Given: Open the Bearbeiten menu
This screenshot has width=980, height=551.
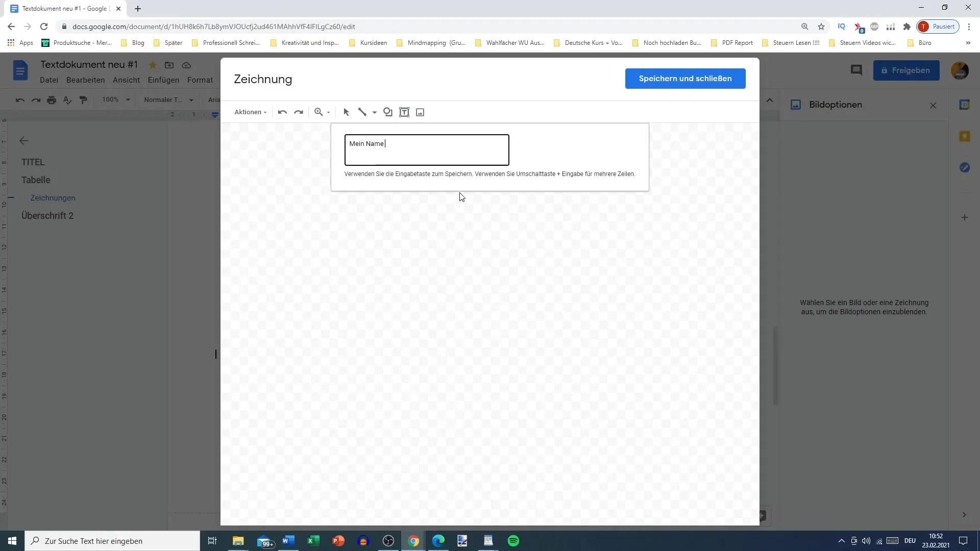Looking at the screenshot, I should coord(85,80).
